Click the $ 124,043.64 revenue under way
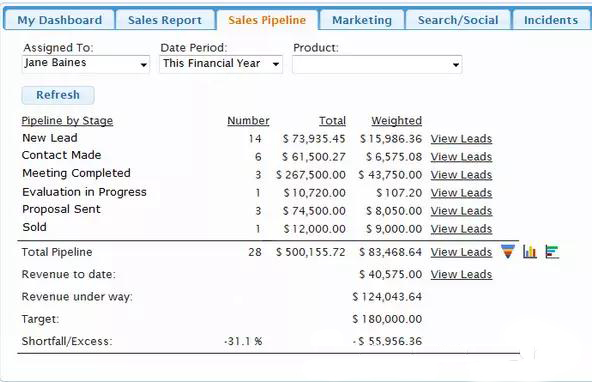The image size is (592, 382). (387, 297)
